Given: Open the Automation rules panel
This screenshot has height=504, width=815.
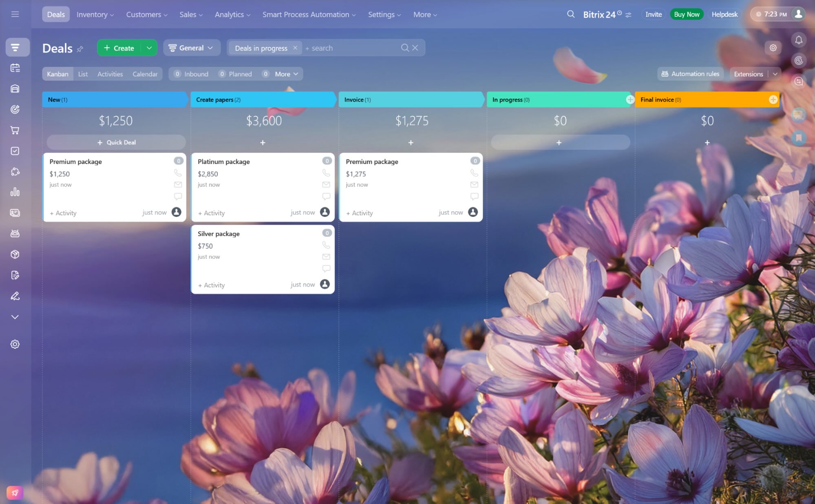Looking at the screenshot, I should pyautogui.click(x=690, y=74).
